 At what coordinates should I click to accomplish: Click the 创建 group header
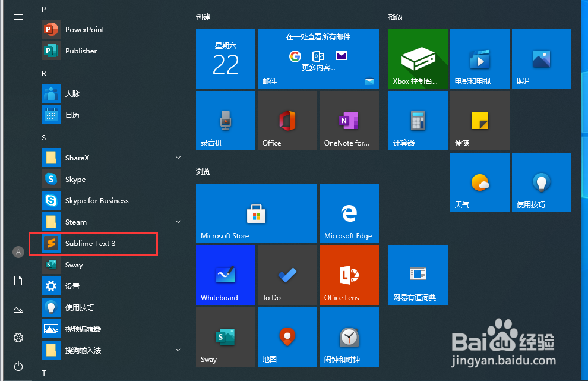pos(203,17)
